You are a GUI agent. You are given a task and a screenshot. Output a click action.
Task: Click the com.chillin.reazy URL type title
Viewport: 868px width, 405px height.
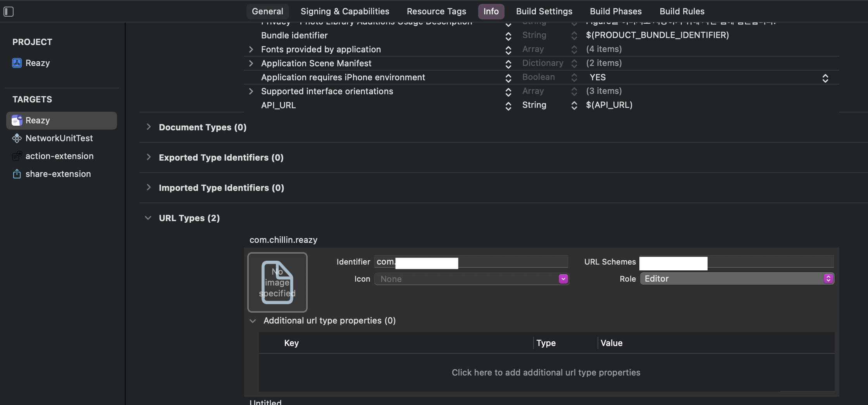(283, 240)
